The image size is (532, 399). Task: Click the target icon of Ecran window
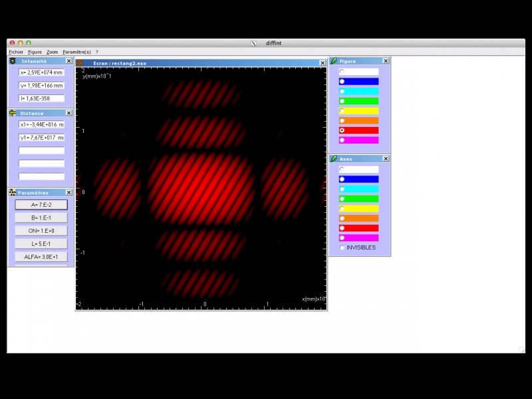80,63
